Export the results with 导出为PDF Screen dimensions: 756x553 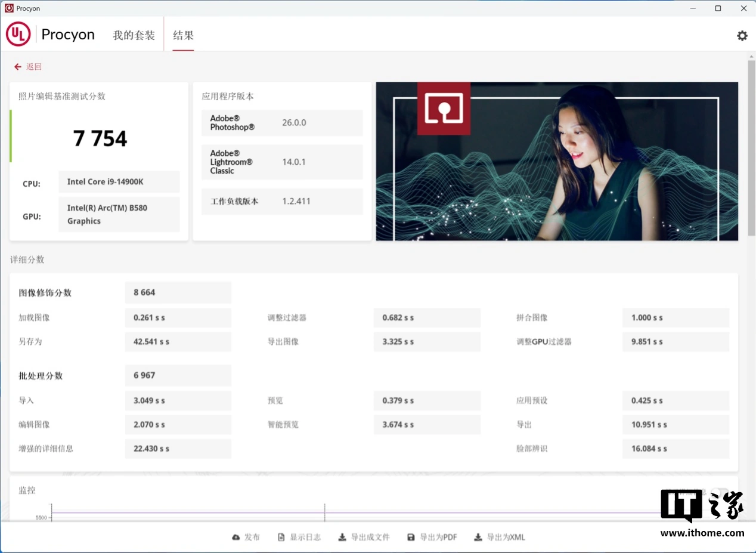click(x=432, y=537)
